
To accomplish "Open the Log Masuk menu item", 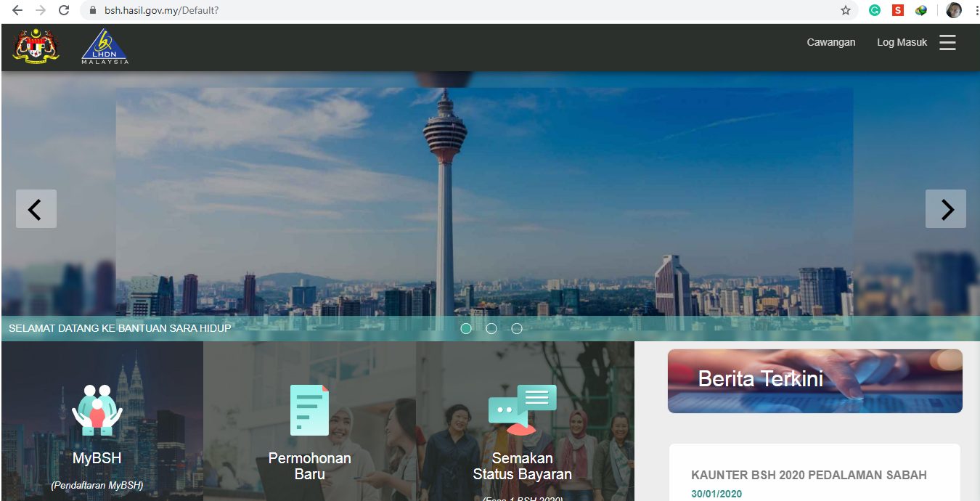I will pos(902,42).
